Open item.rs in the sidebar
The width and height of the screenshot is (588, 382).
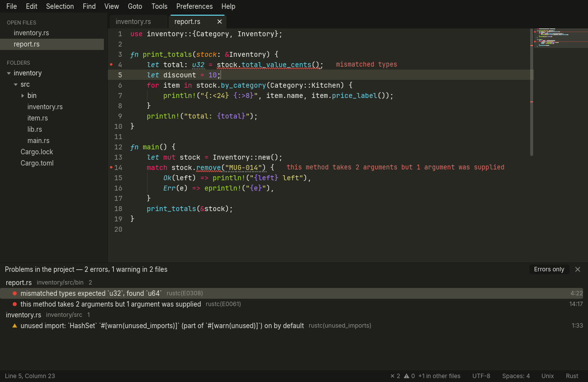click(x=38, y=118)
